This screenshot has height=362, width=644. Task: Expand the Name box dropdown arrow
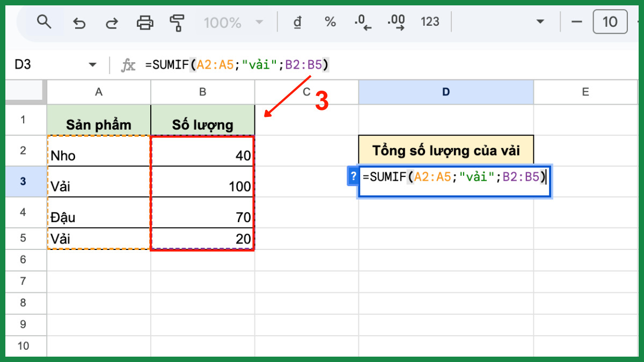[93, 65]
